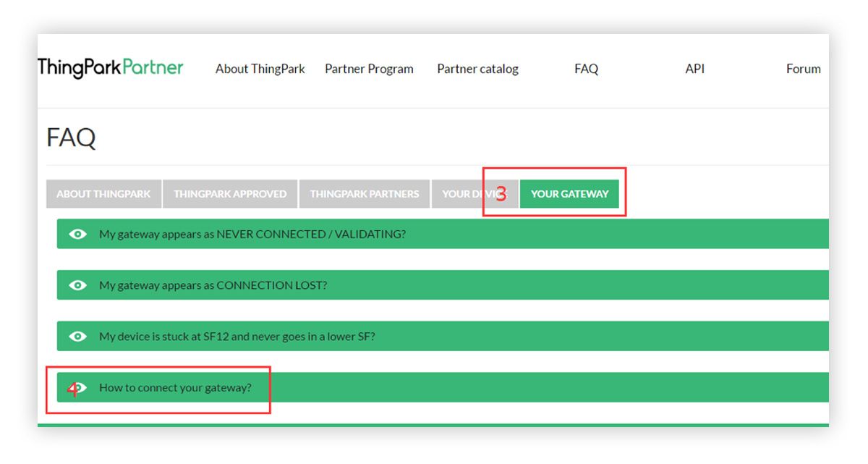Select the YOUR GATEWAY tab
Viewport: 868px width, 464px height.
click(x=569, y=194)
